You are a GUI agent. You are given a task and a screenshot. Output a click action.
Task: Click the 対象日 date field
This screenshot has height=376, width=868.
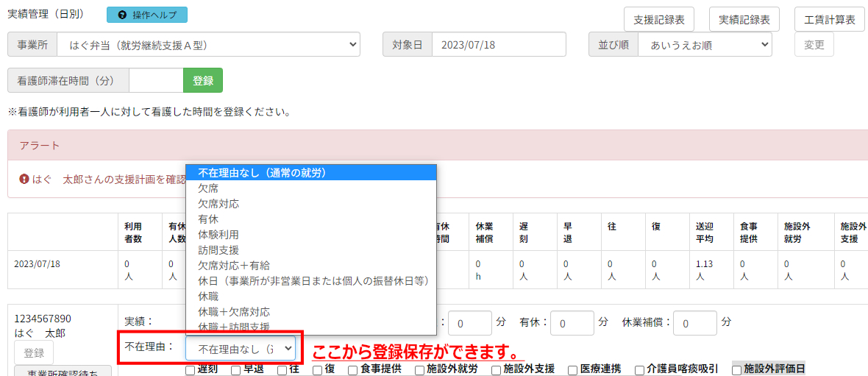498,45
